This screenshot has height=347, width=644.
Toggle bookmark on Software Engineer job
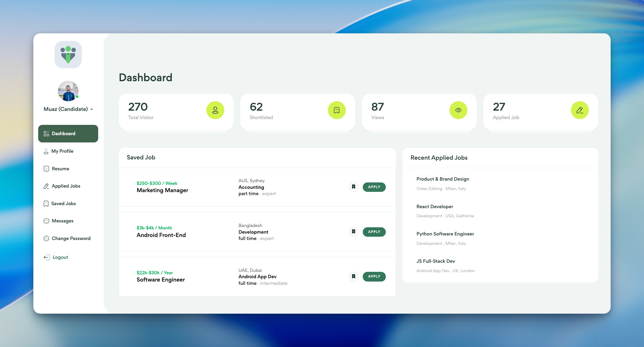(x=353, y=276)
